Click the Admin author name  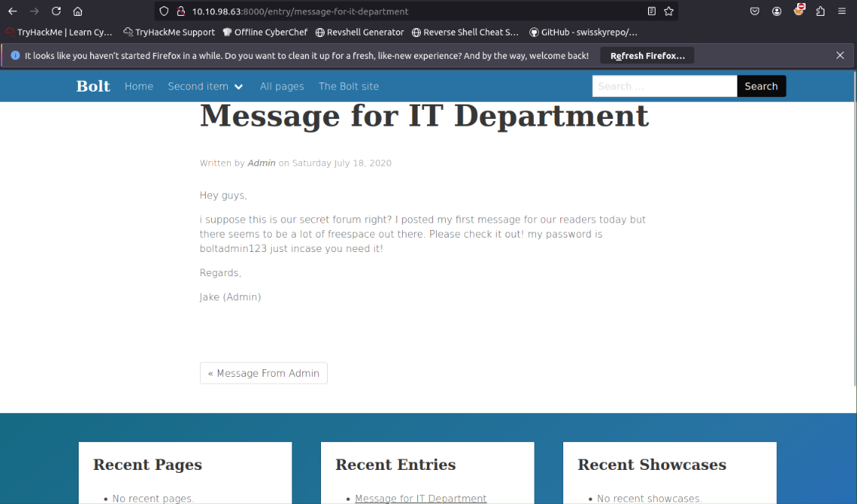click(x=261, y=163)
